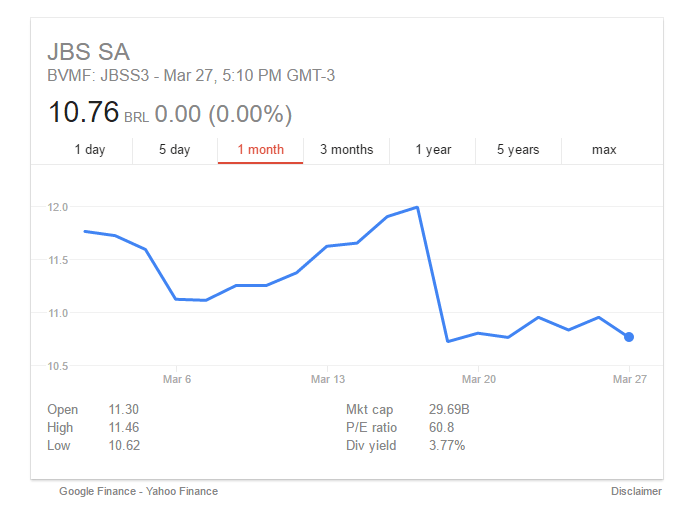Screen dimensions: 692x508
Task: Show the 3 months chart
Action: coord(346,150)
